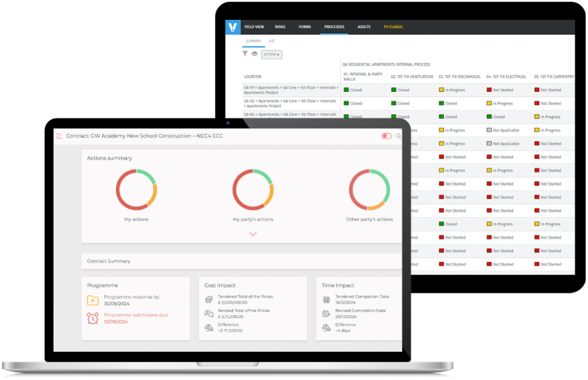588x380 pixels.
Task: Expand Actions summary with the down chevron
Action: [x=253, y=234]
